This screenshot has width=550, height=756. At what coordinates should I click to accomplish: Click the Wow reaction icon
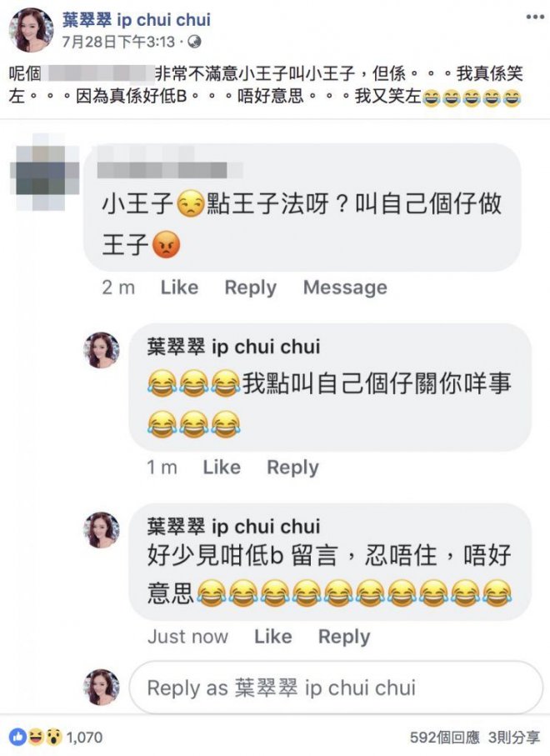(53, 737)
